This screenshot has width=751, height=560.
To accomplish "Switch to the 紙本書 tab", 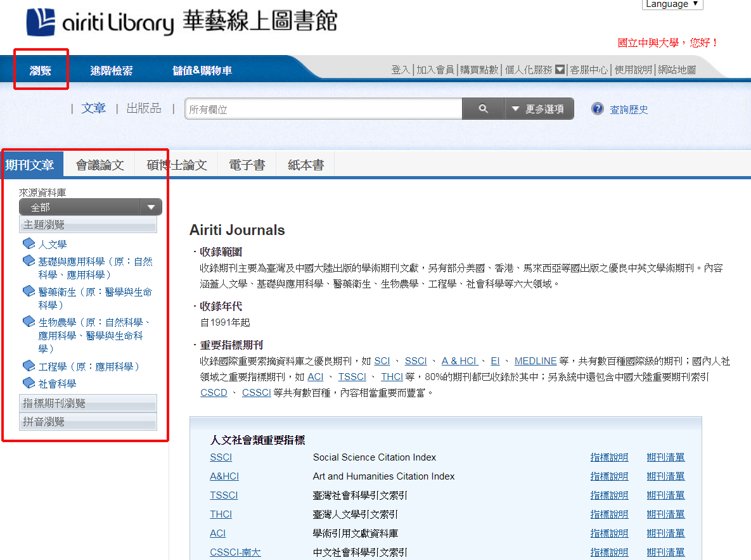I will [306, 165].
